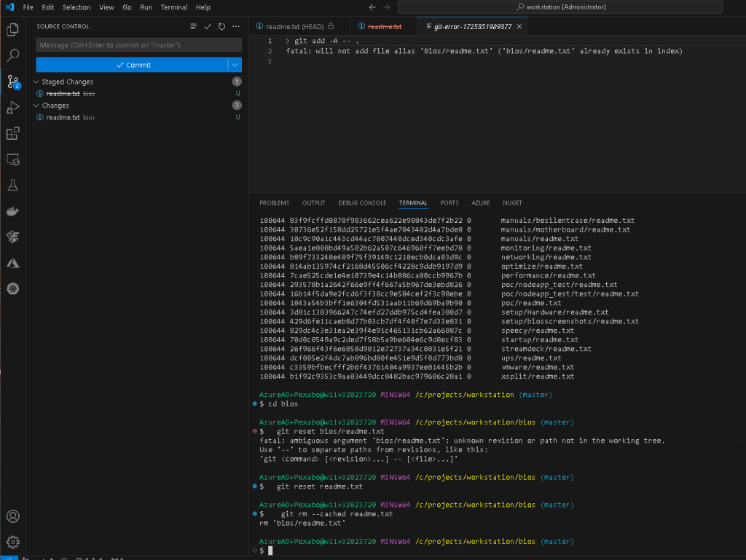Open Manage gear icon
Viewport: 746px width, 560px height.
[x=13, y=542]
